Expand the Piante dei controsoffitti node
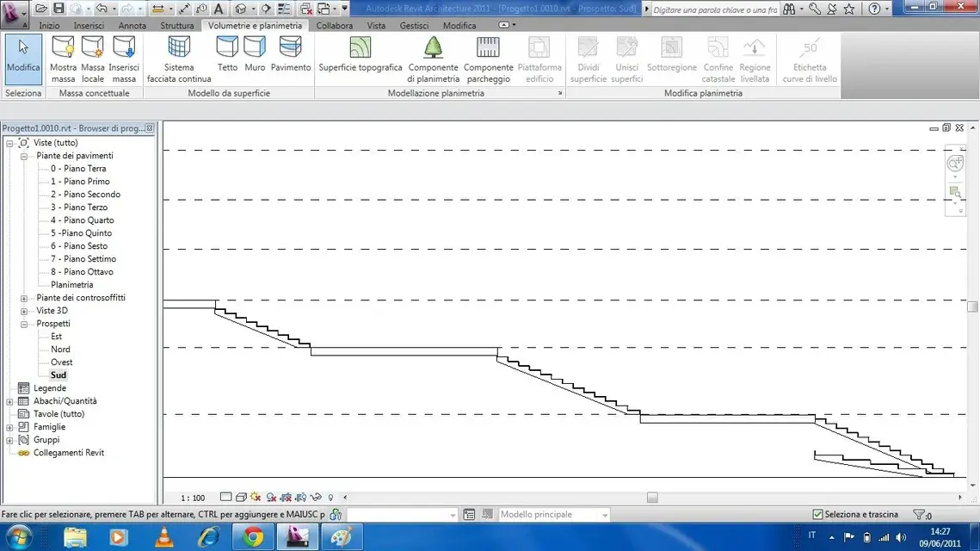The width and height of the screenshot is (980, 551). 24,299
